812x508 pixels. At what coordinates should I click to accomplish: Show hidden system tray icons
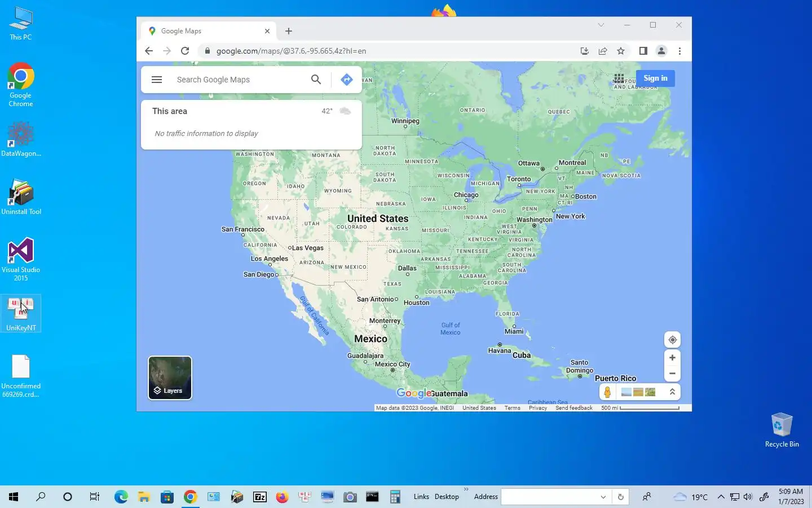[721, 497]
